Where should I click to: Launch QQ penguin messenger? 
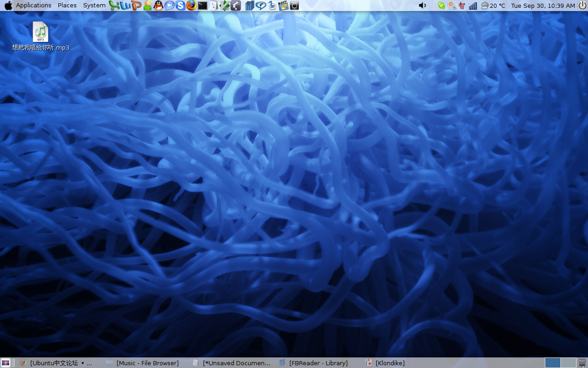click(158, 6)
